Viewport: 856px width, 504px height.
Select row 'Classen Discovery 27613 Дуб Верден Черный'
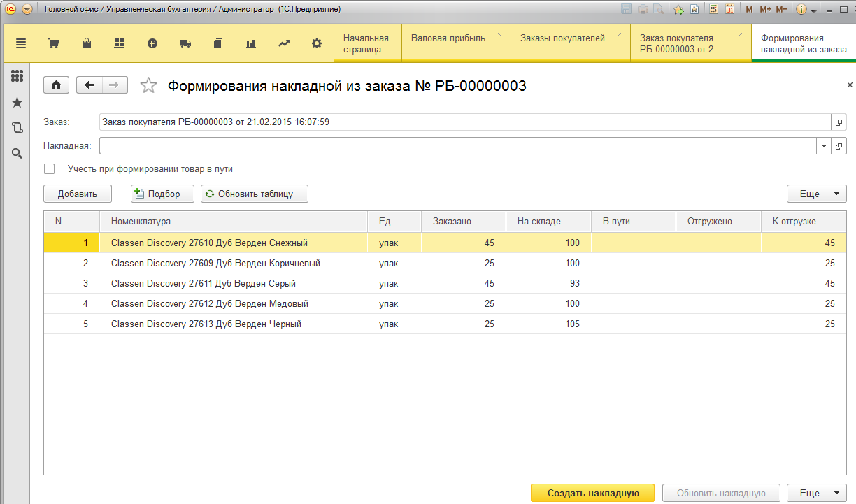[445, 324]
